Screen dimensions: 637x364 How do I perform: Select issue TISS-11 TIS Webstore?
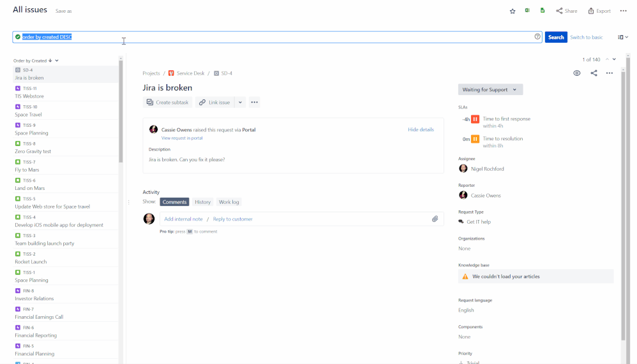click(66, 92)
